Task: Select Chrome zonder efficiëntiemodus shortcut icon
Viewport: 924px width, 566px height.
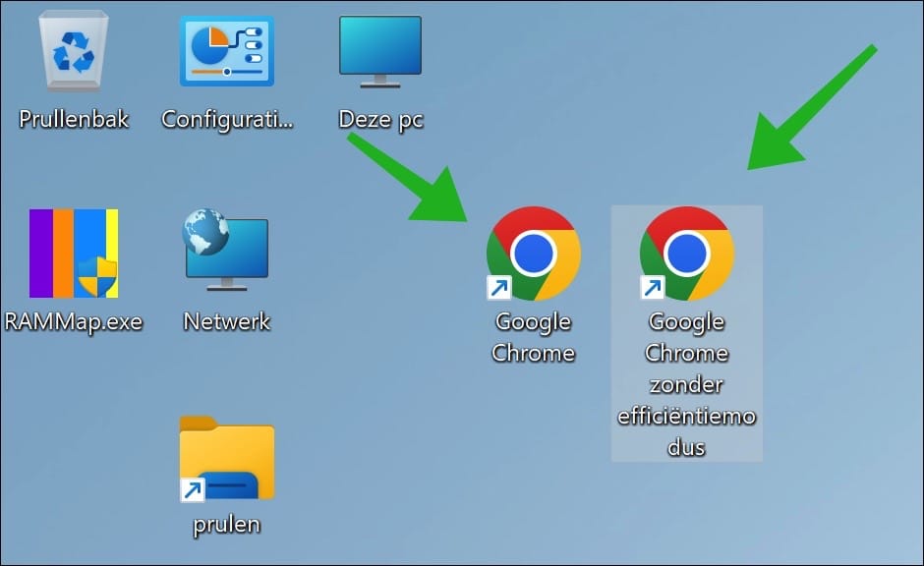Action: pyautogui.click(x=686, y=254)
